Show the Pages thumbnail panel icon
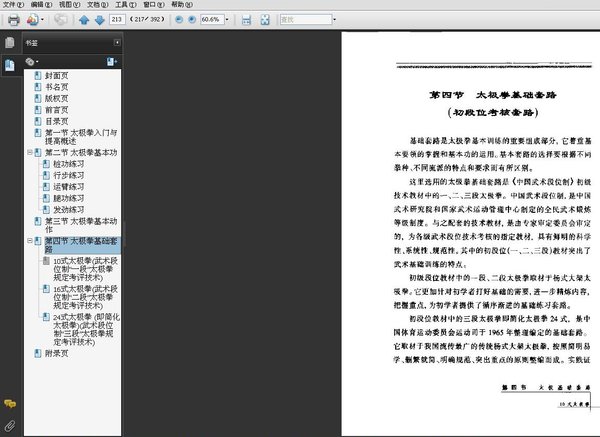 point(10,42)
